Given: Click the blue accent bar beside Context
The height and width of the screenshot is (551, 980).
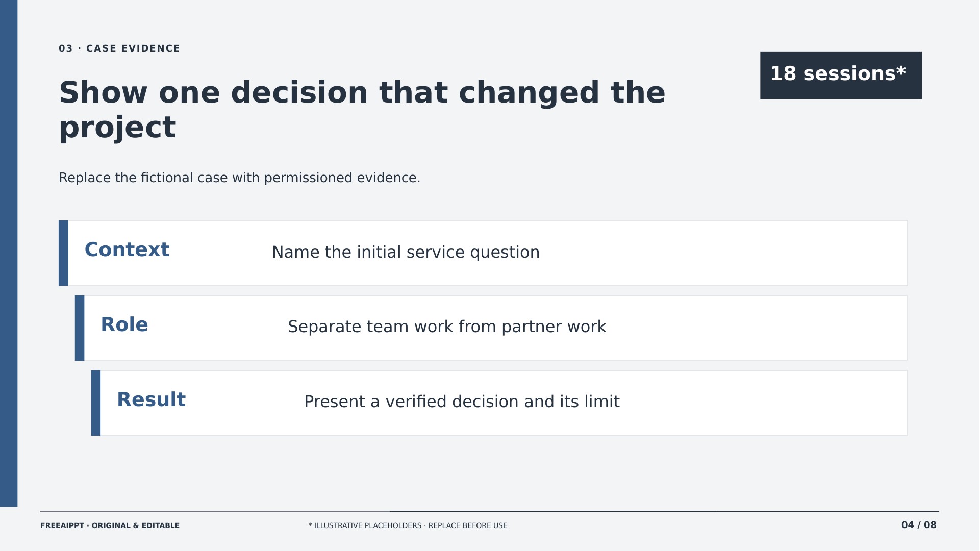Looking at the screenshot, I should 63,253.
